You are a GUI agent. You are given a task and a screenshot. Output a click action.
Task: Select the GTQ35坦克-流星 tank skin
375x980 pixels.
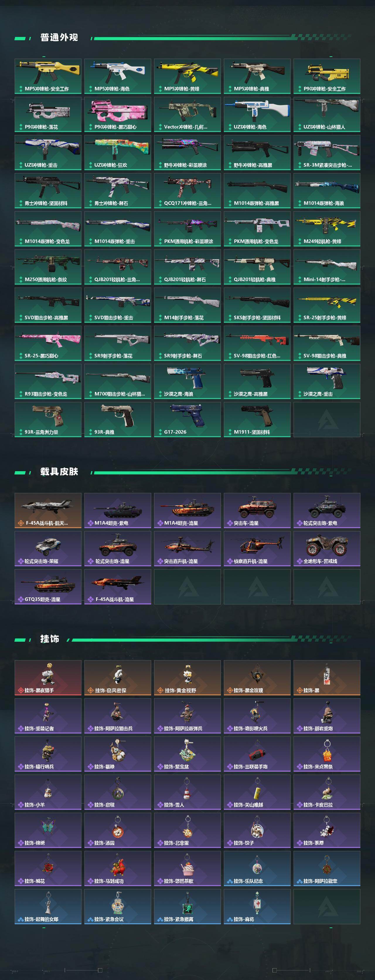[48, 587]
